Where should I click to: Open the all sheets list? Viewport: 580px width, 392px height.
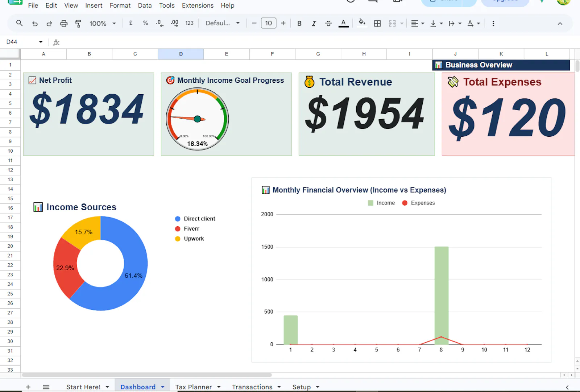pyautogui.click(x=46, y=387)
